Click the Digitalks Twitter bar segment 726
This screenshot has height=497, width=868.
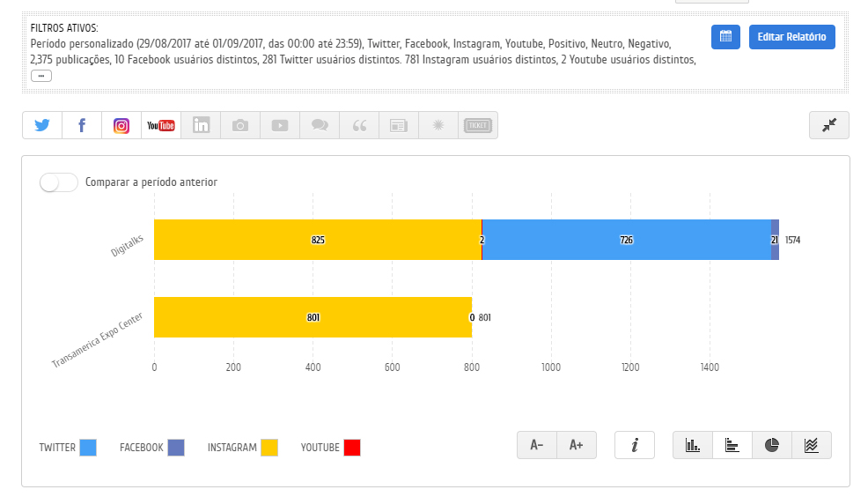coord(626,240)
